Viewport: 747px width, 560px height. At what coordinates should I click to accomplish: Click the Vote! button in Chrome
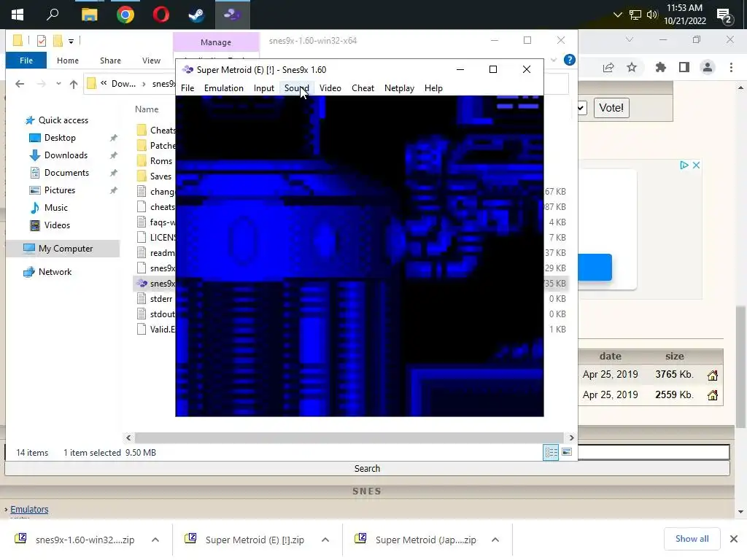coord(611,108)
